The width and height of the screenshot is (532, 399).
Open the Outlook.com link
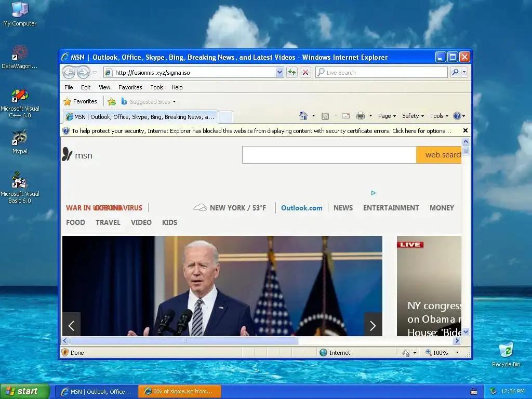(302, 208)
